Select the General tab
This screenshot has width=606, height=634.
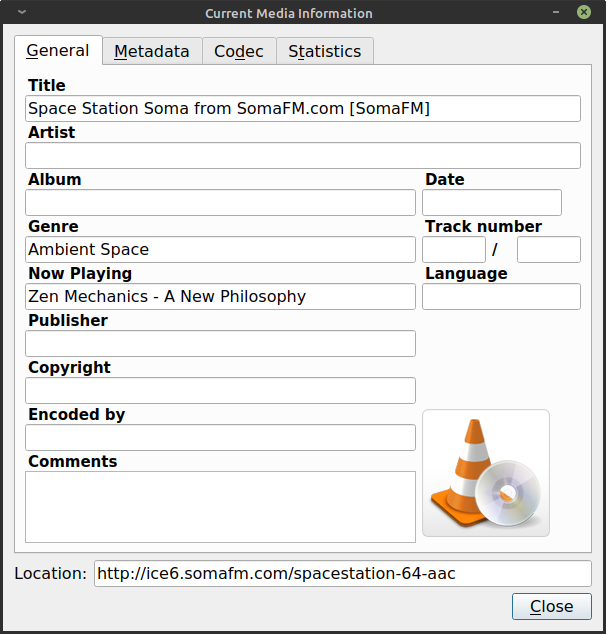pyautogui.click(x=58, y=50)
